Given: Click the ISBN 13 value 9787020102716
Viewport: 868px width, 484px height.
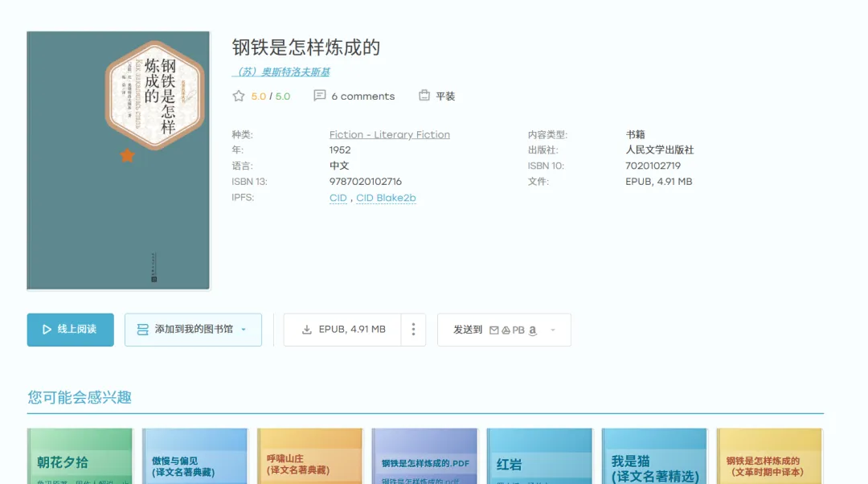Looking at the screenshot, I should tap(366, 182).
